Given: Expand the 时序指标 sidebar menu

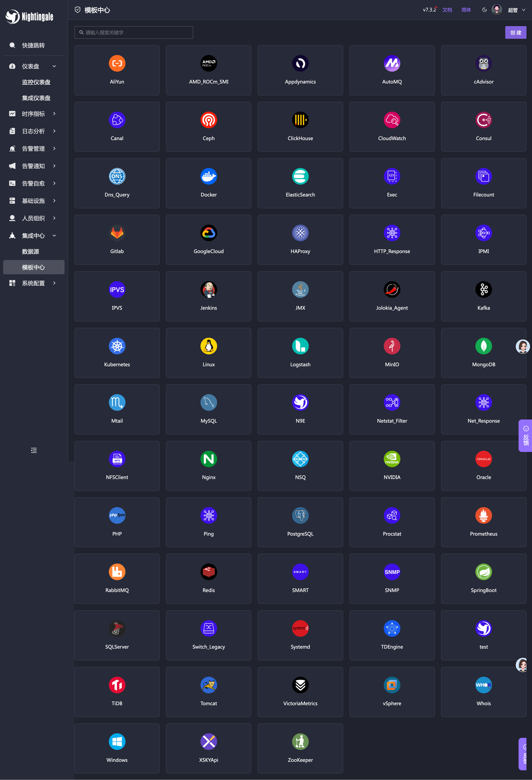Looking at the screenshot, I should click(x=33, y=114).
